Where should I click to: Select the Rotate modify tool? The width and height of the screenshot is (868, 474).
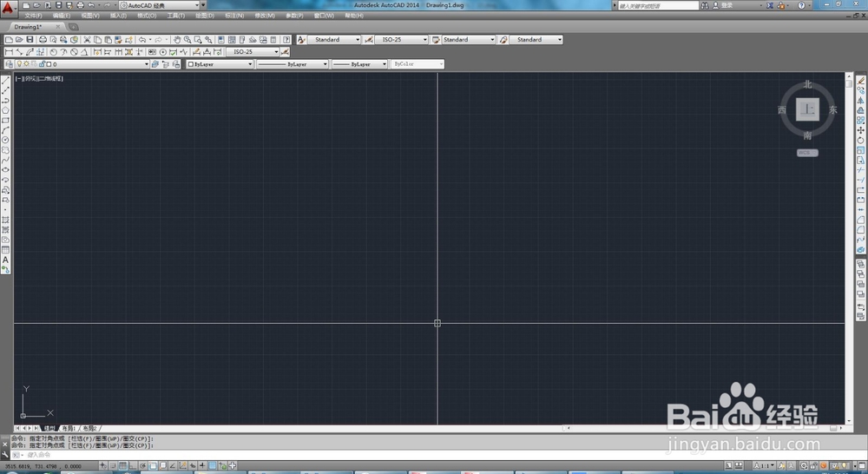(x=861, y=140)
